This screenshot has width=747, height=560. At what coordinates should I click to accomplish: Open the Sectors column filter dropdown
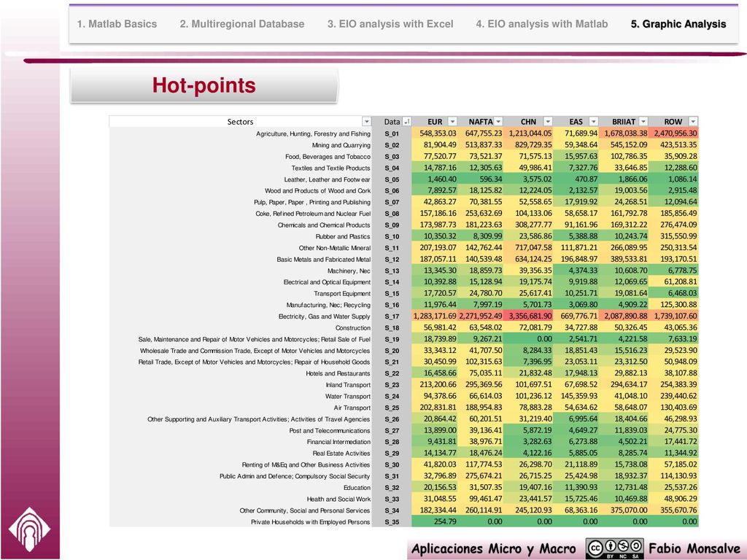coord(366,122)
